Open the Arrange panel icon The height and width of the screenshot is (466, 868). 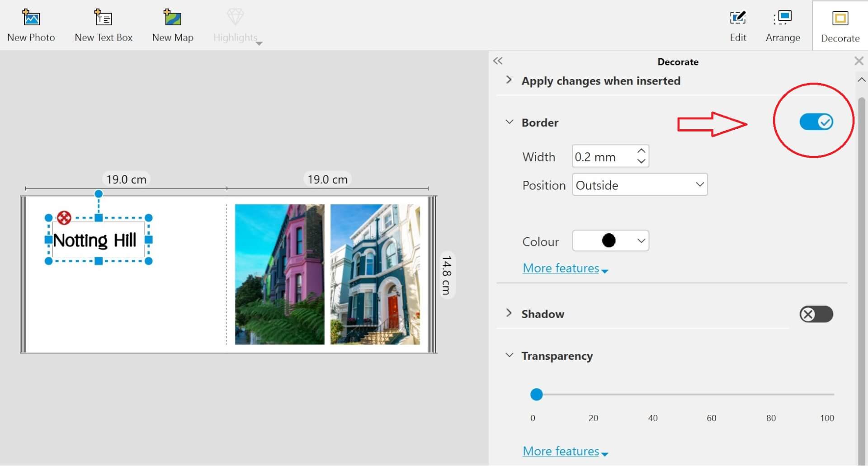(x=783, y=18)
